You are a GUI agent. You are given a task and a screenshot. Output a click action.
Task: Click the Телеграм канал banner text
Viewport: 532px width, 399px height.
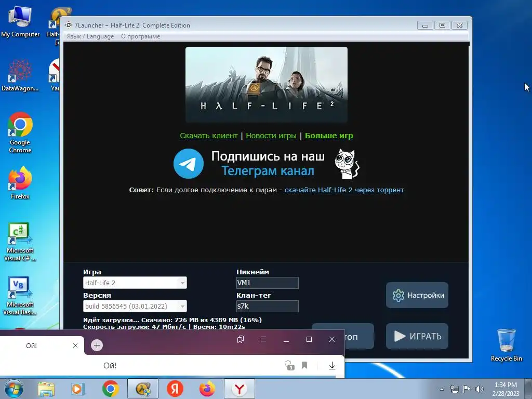[268, 171]
